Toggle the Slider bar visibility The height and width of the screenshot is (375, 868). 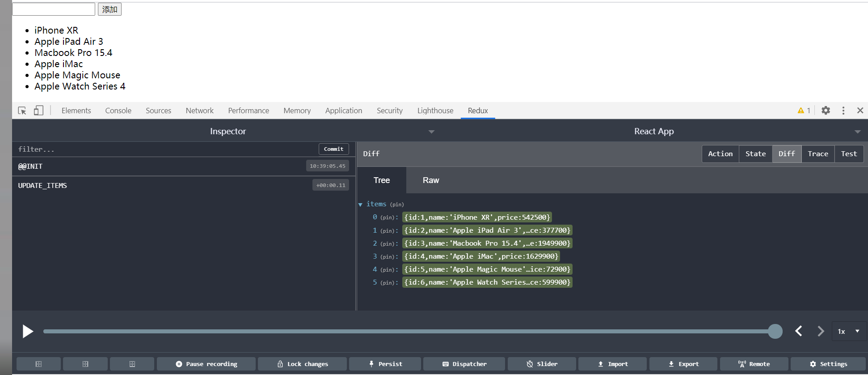pyautogui.click(x=542, y=364)
